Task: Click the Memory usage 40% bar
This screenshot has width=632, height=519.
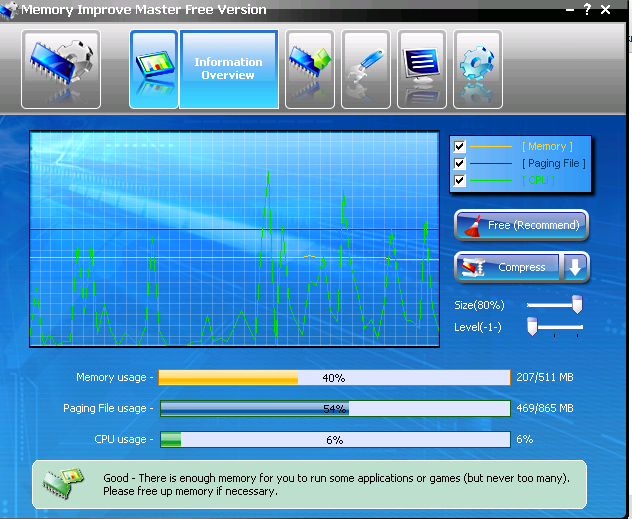Action: tap(334, 378)
